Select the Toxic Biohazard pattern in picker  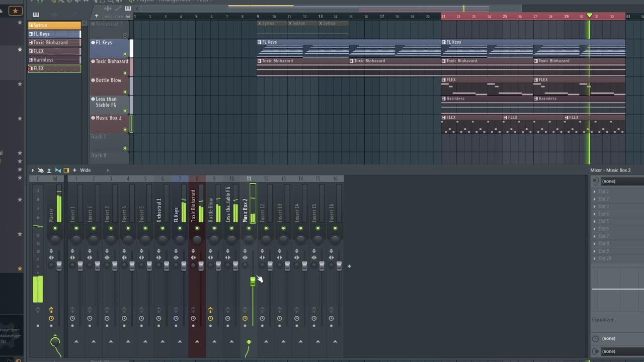pos(54,42)
